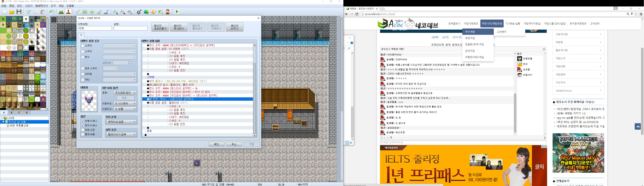Enable the 방향 고정 checkbox
The image size is (644, 186).
click(x=83, y=130)
